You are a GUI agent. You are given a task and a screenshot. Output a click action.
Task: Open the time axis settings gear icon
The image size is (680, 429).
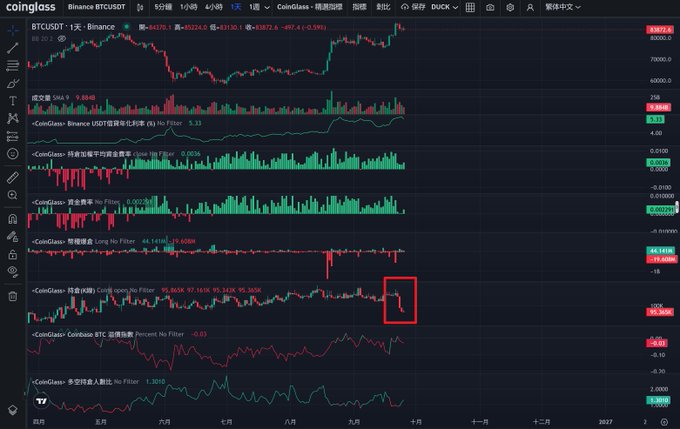[664, 422]
